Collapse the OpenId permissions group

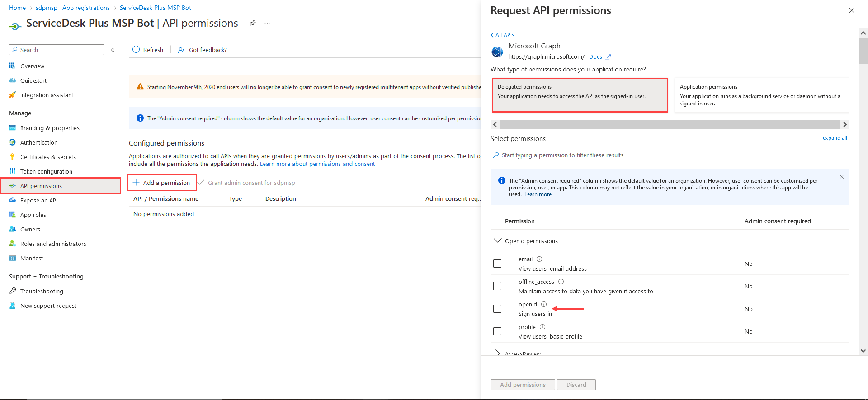point(498,241)
